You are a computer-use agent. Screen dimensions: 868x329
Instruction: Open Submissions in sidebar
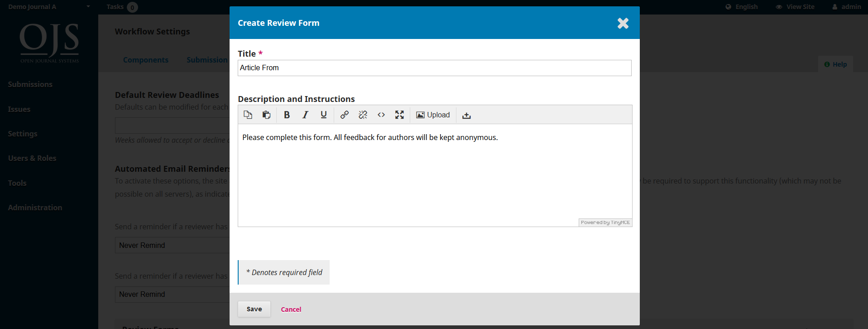pos(30,84)
